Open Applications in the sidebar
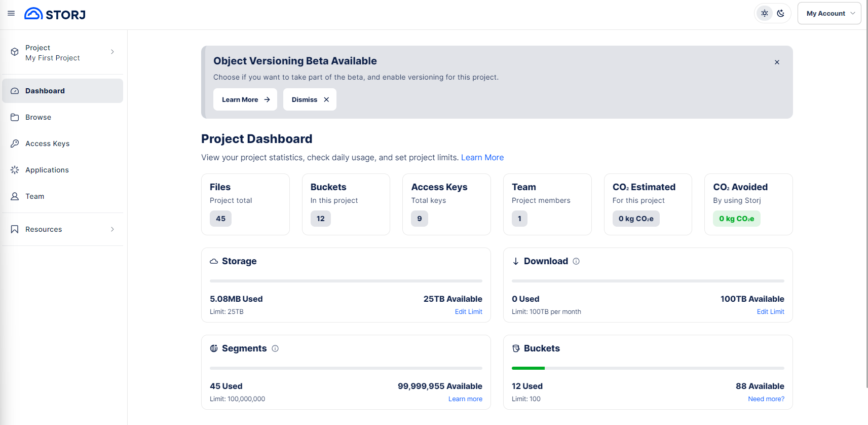The image size is (868, 425). pos(47,170)
